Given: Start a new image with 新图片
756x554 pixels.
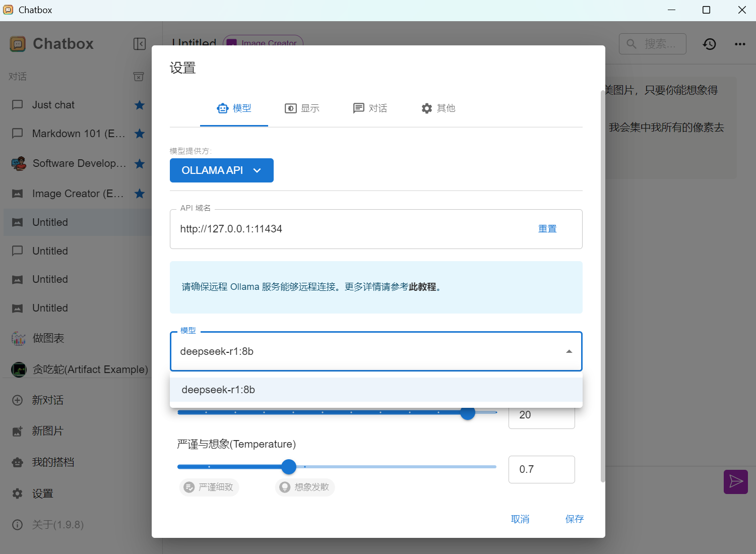Looking at the screenshot, I should click(48, 431).
